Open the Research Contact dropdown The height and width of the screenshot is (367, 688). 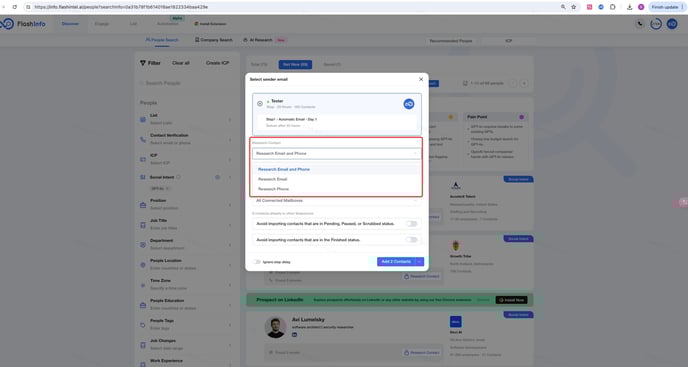(x=337, y=154)
